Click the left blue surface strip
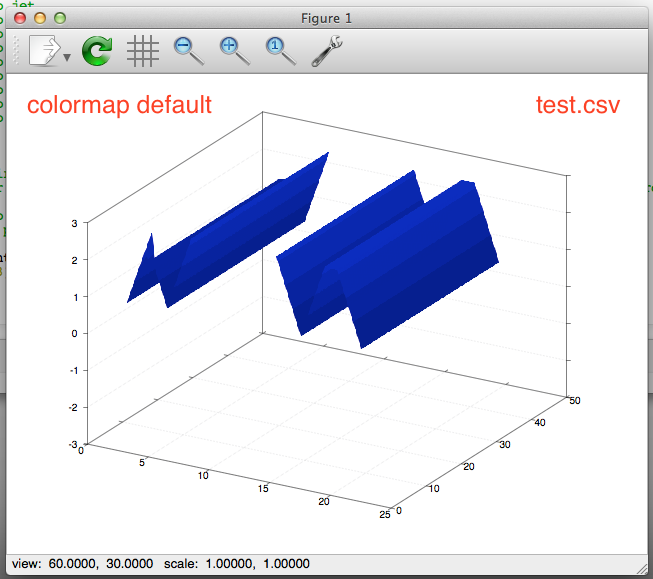Image resolution: width=653 pixels, height=579 pixels. pyautogui.click(x=230, y=230)
